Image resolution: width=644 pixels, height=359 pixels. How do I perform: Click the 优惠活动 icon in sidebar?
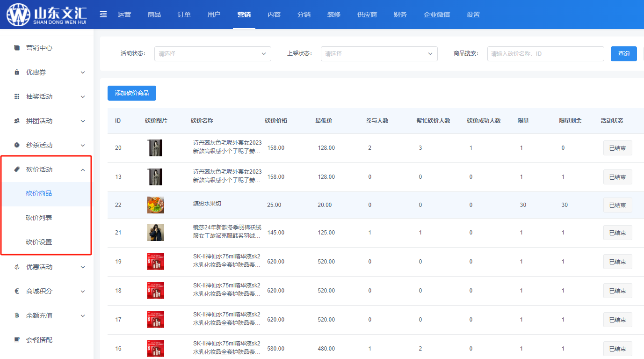17,267
